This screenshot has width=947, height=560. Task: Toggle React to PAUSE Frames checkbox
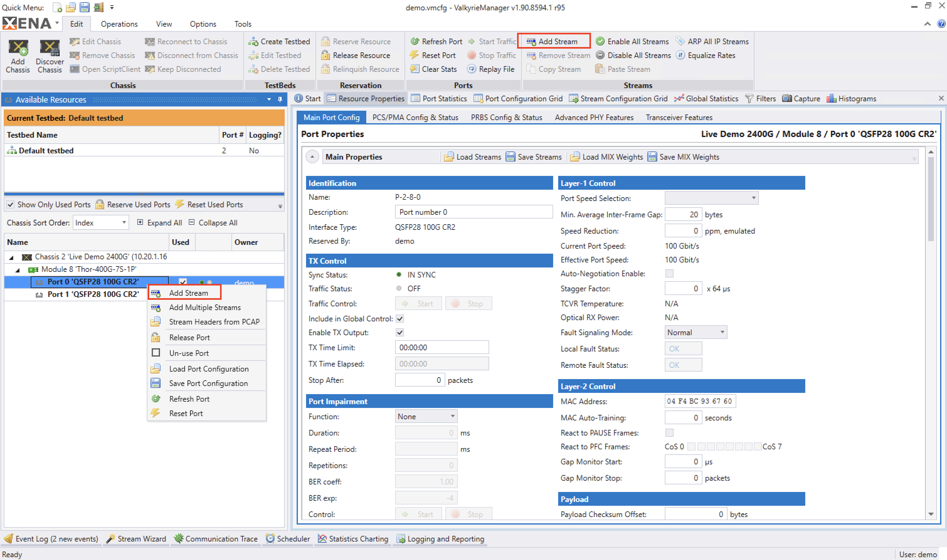669,433
